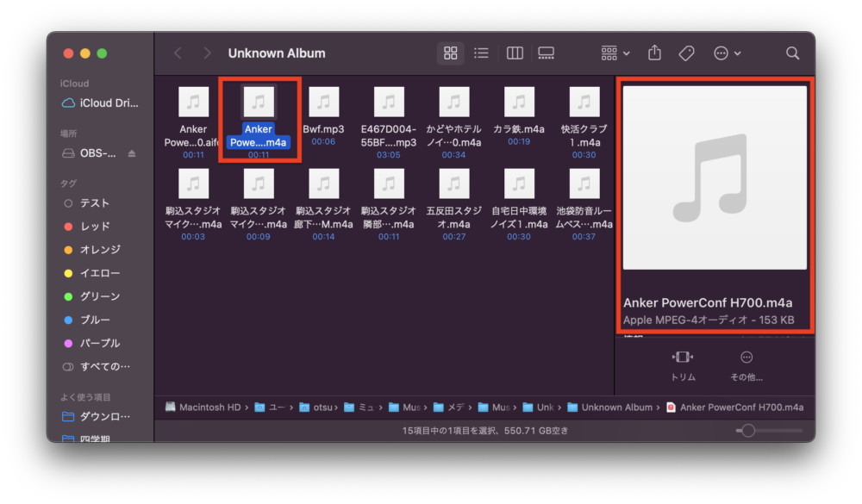
Task: Click the メデ folder in the path bar
Action: tap(449, 408)
